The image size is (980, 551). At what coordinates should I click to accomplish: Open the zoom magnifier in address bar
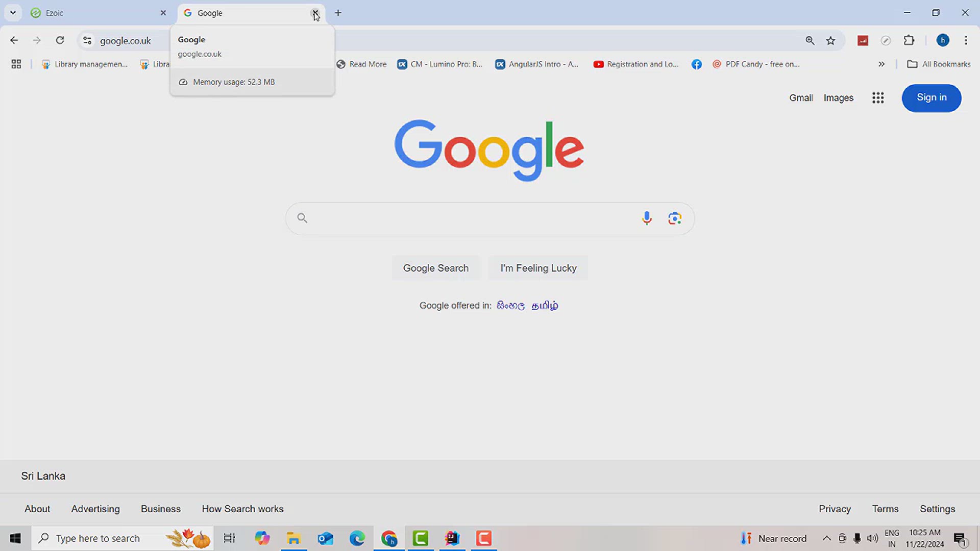click(x=810, y=40)
